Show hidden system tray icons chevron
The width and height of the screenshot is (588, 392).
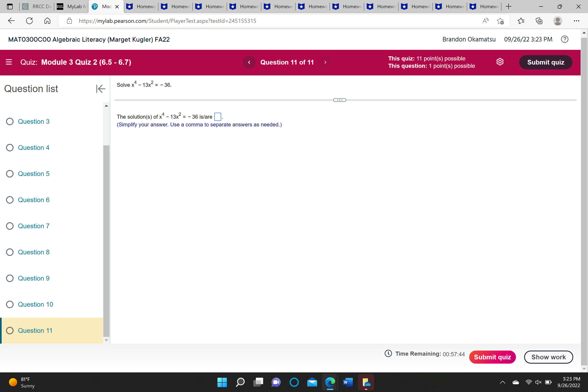click(x=502, y=382)
